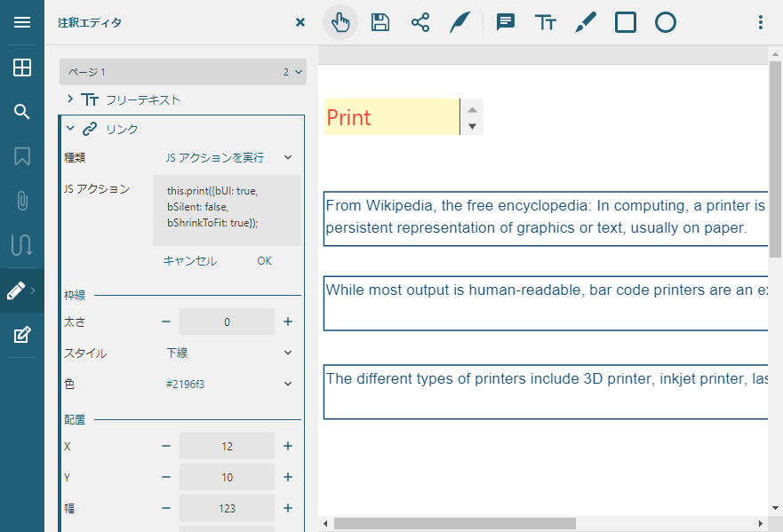Click the spinner up arrow beside Print
783x532 pixels.
472,109
